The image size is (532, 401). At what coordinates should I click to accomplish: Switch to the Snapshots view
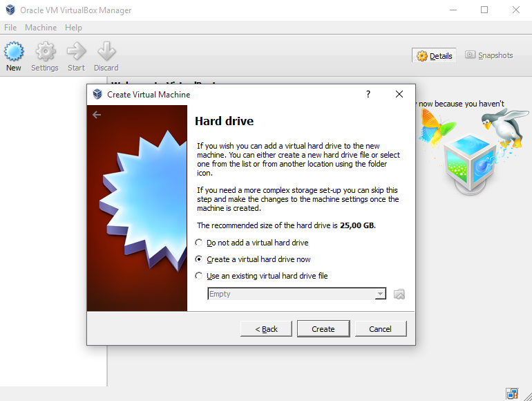tap(489, 55)
